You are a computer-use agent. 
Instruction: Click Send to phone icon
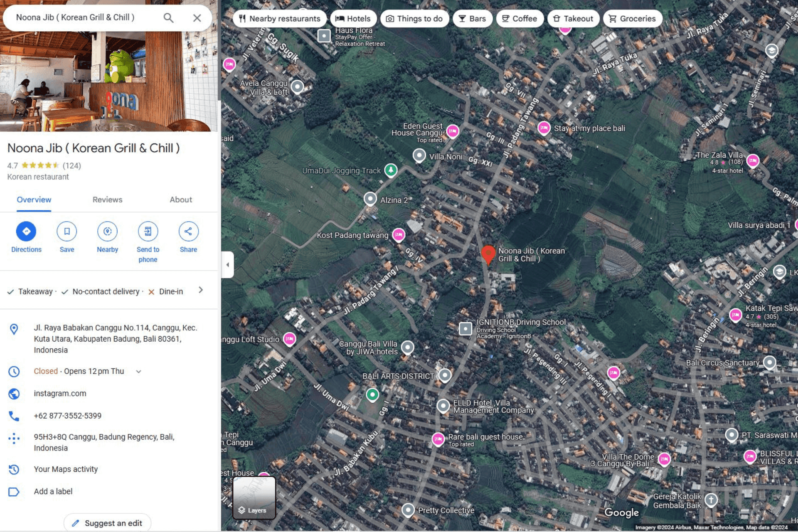pos(148,232)
